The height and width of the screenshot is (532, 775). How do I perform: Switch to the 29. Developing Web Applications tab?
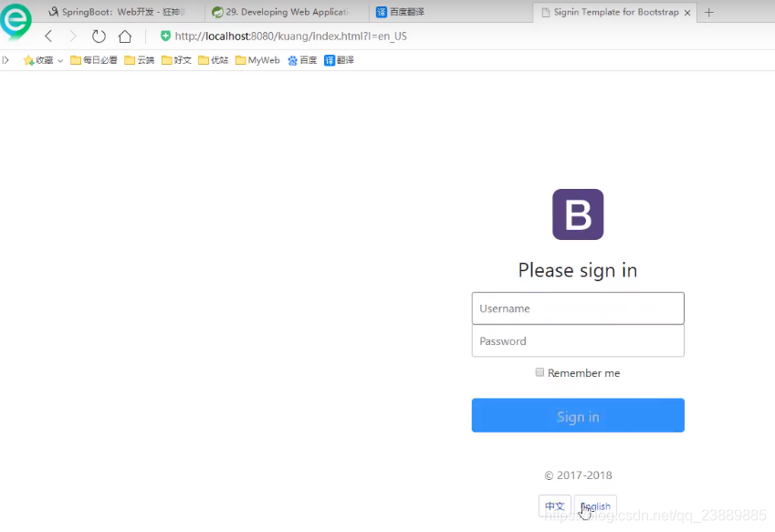coord(282,12)
